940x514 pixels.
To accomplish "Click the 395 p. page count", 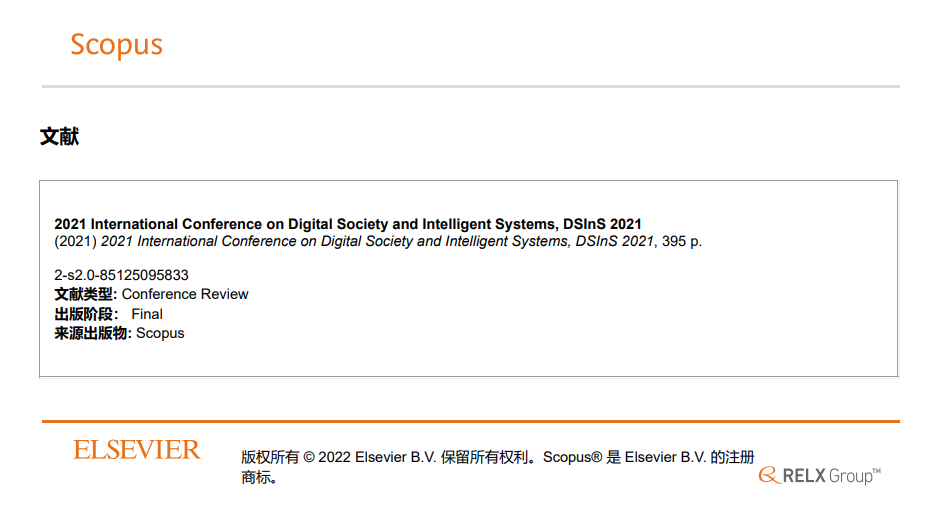I will (x=681, y=241).
